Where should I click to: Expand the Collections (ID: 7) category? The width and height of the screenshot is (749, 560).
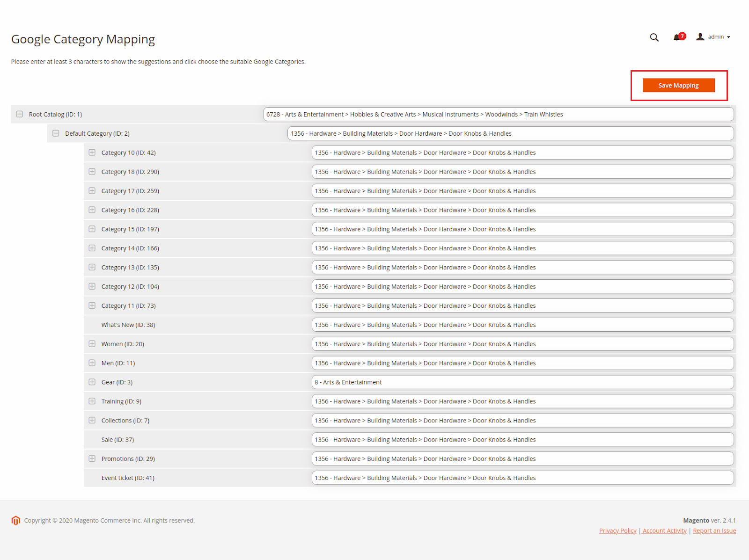point(92,421)
